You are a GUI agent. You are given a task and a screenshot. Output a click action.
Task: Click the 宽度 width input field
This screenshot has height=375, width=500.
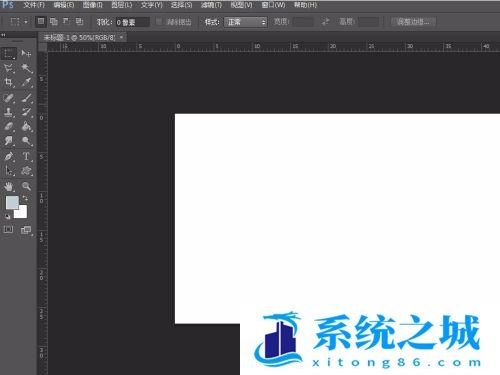(x=303, y=22)
